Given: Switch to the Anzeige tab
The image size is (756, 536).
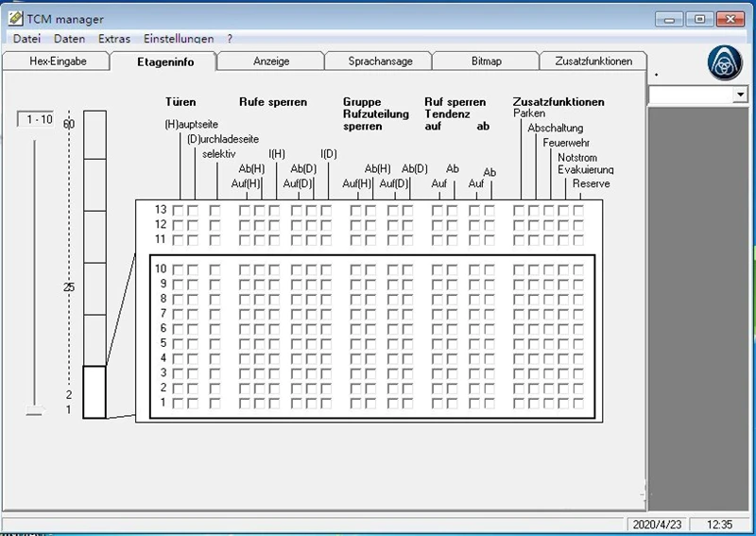Looking at the screenshot, I should tap(271, 61).
